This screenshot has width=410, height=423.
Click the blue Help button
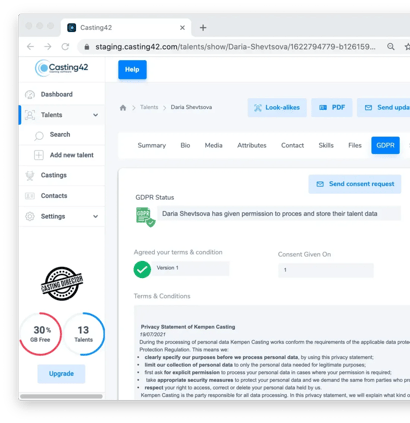coord(132,70)
